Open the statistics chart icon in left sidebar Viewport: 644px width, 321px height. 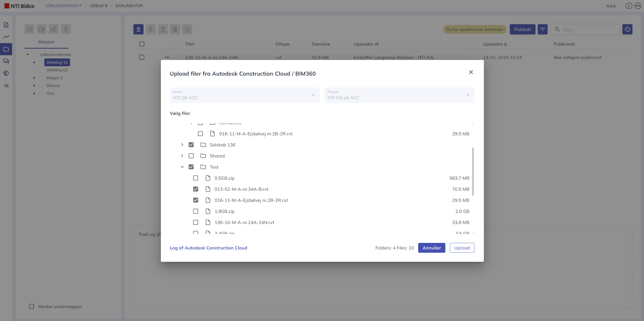(6, 37)
